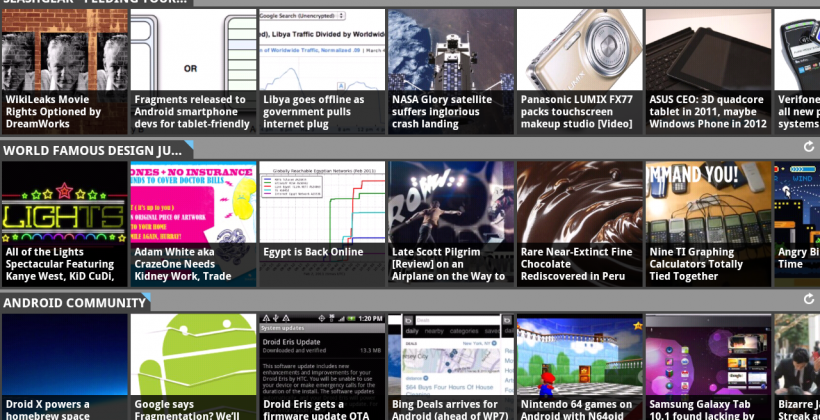Open WikiLeaks Movie Rights Optioned by DreamWorks article
Screen dimensions: 820x420
(65, 72)
